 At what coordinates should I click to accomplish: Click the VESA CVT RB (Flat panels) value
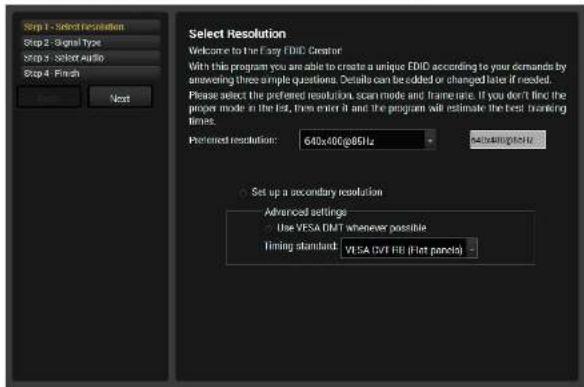click(404, 249)
